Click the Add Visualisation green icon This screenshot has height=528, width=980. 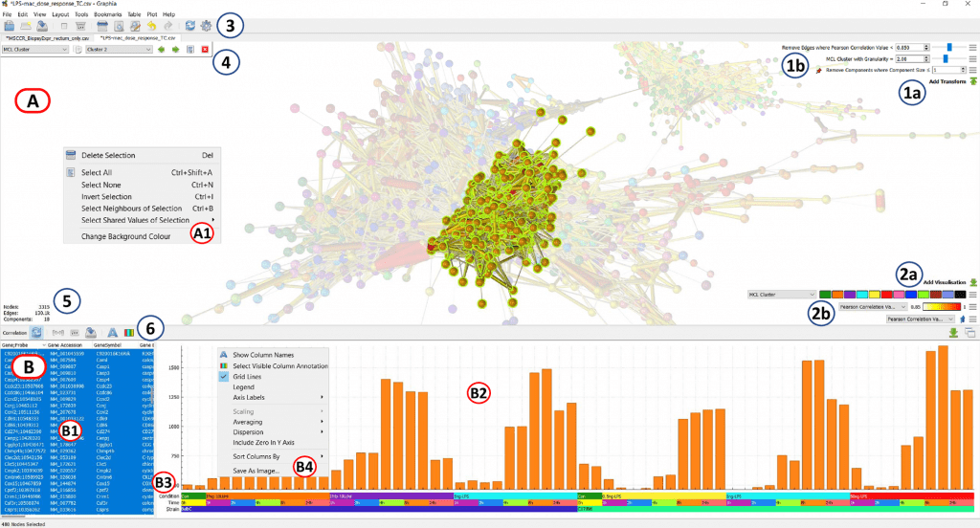click(x=973, y=283)
